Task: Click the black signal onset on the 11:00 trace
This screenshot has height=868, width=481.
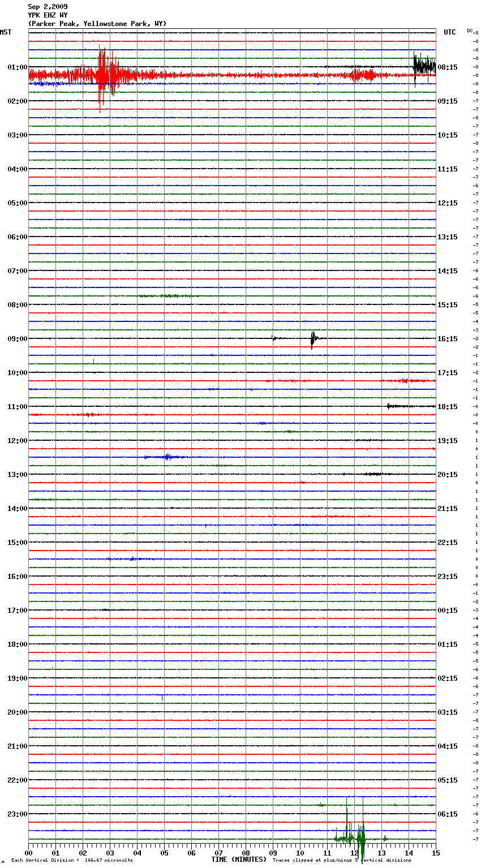Action: pos(390,406)
